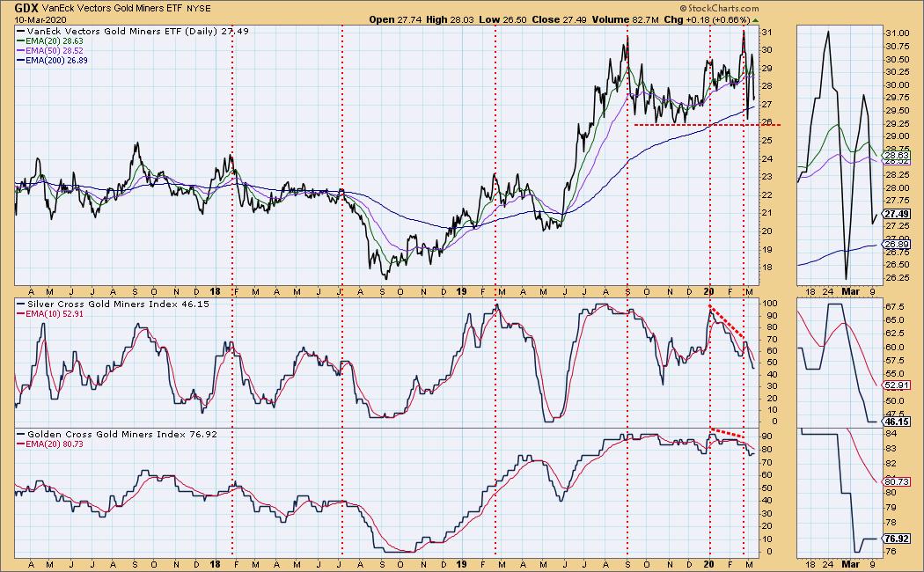This screenshot has width=924, height=572.
Task: Click the boxed 80.73 value tag
Action: click(897, 482)
